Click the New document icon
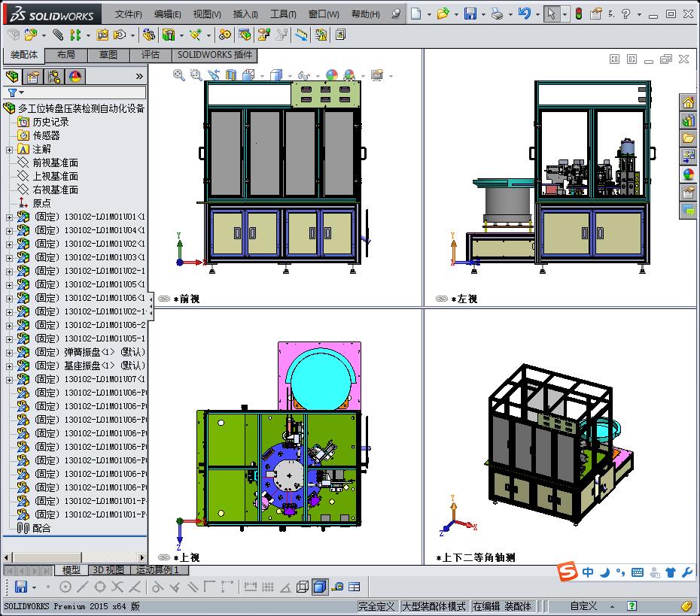700x616 pixels. (x=415, y=14)
